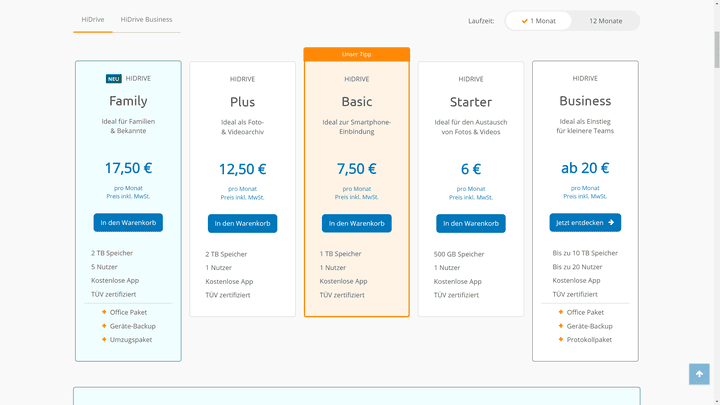720x405 pixels.
Task: Click the Starter plan title
Action: (x=471, y=101)
